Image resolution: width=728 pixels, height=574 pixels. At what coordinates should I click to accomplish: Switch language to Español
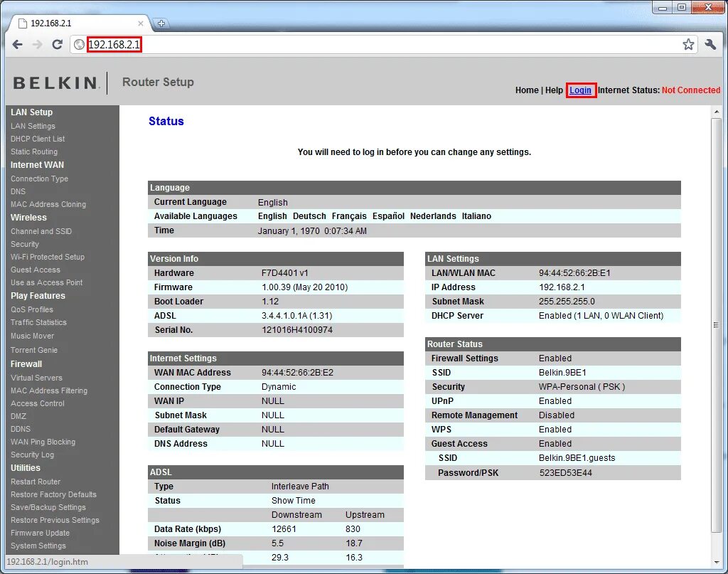tap(388, 216)
